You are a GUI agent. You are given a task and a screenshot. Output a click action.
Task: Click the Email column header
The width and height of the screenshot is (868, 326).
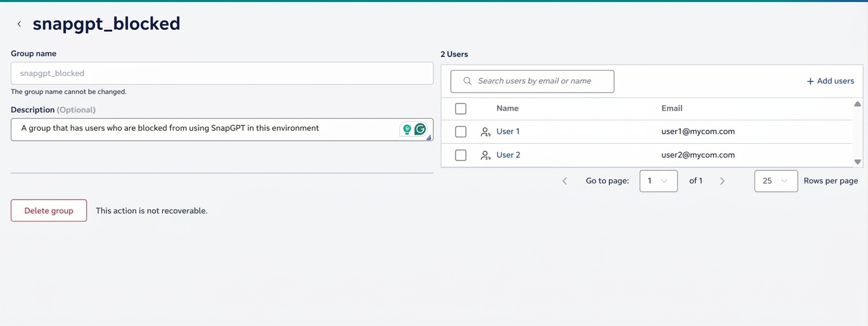tap(672, 108)
